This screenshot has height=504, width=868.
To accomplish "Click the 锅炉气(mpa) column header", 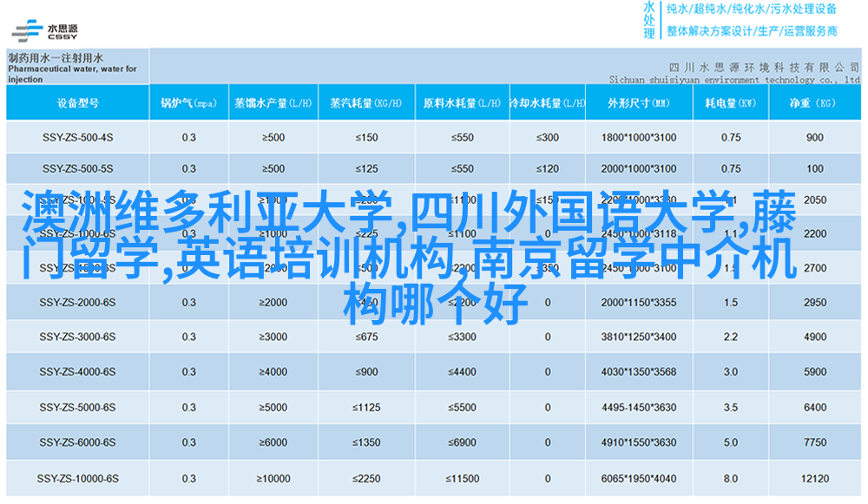I will pos(188,103).
